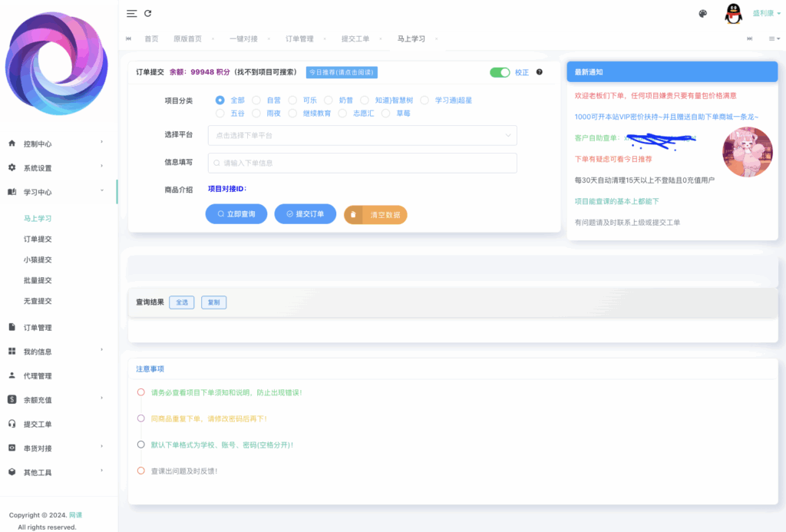Toggle the 校正 switch
Viewport: 786px width, 532px height.
(x=500, y=72)
